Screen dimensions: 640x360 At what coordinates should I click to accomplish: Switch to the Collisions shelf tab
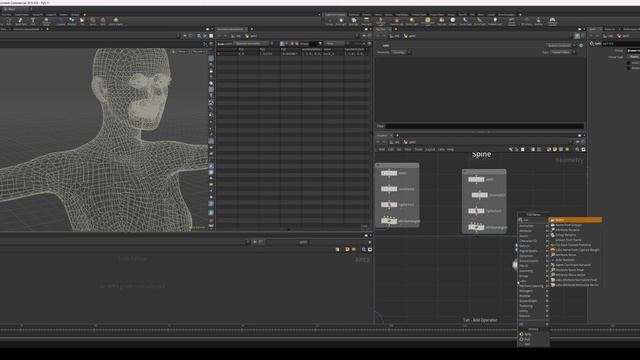coord(354,15)
